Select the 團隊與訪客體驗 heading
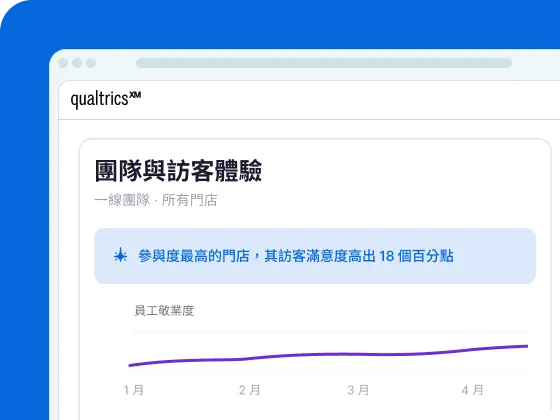The width and height of the screenshot is (560, 420). (x=178, y=171)
